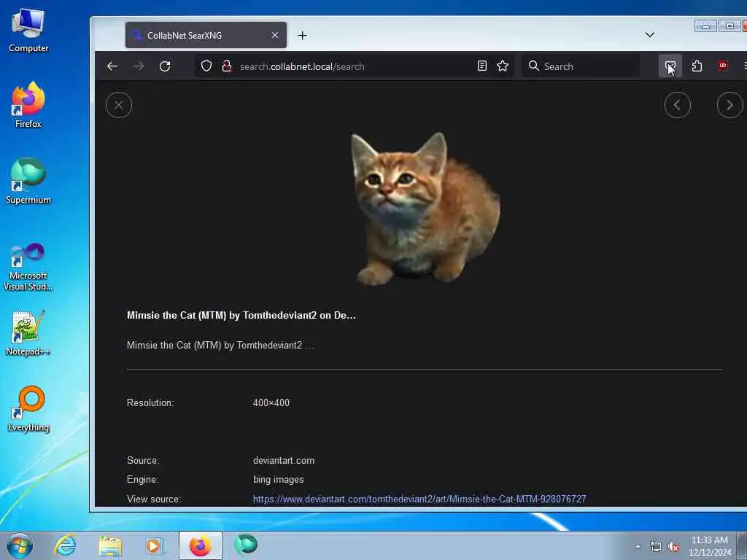747x560 pixels.
Task: Select the Notepad++ desktop shortcut
Action: [x=28, y=333]
